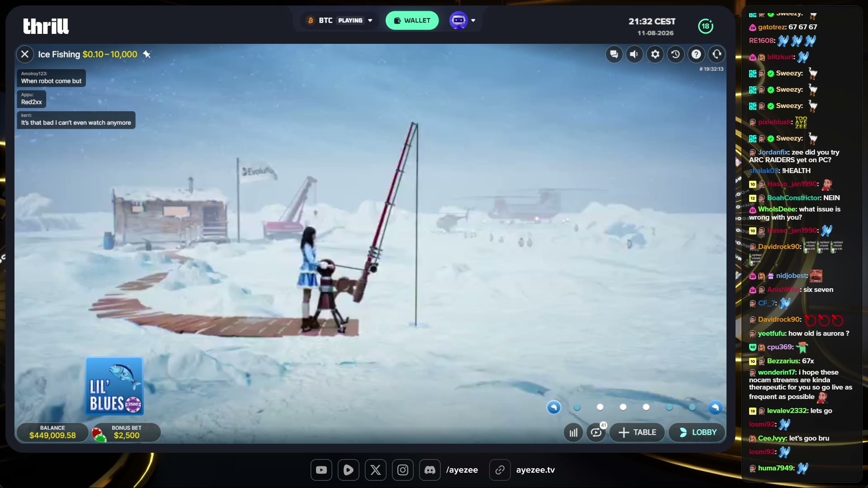The height and width of the screenshot is (488, 868).
Task: Mute the game sound speaker icon
Action: click(634, 55)
